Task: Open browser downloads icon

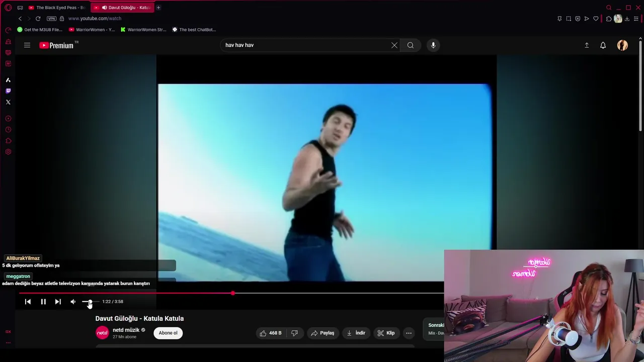Action: point(627,19)
